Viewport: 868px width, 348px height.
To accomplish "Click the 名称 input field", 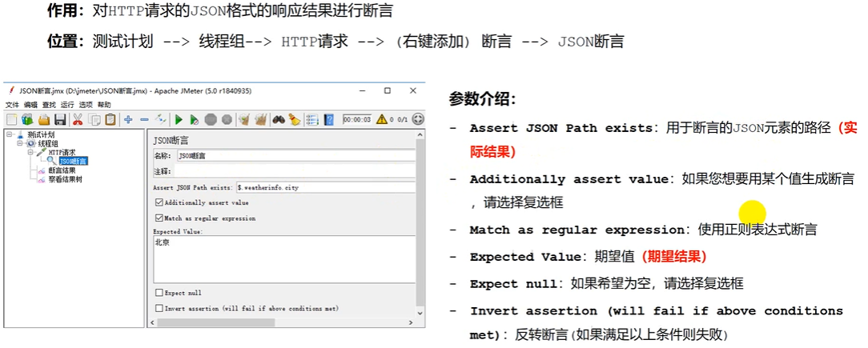I will tap(295, 156).
